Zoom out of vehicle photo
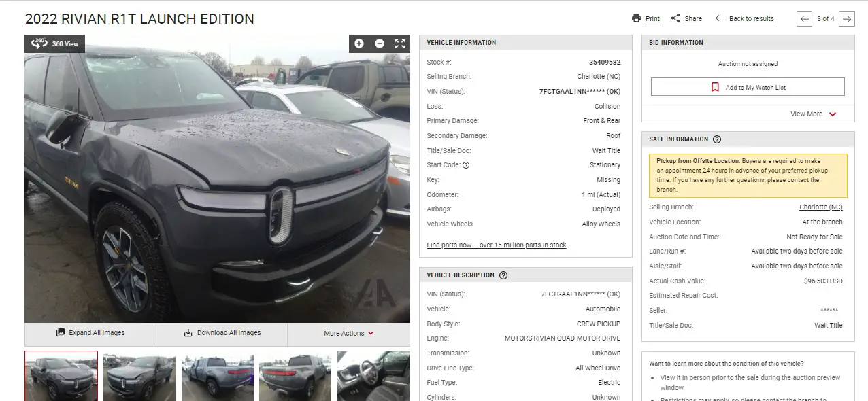This screenshot has width=868, height=401. click(380, 43)
